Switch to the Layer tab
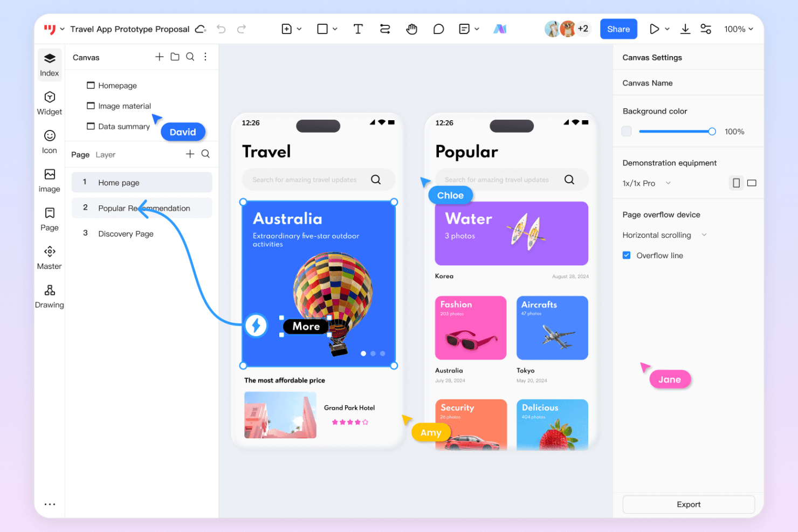Viewport: 798px width, 532px height. click(x=106, y=155)
